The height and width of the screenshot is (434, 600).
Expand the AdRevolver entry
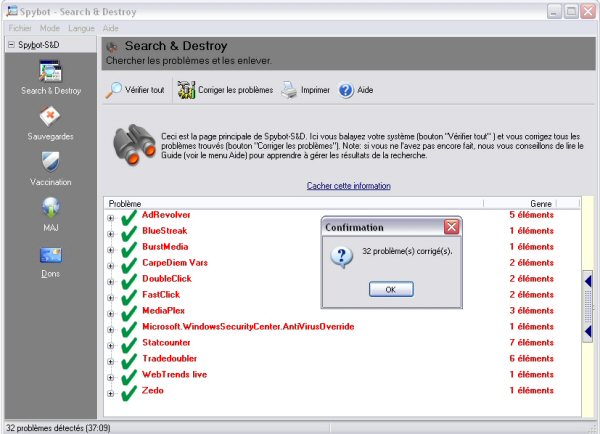pyautogui.click(x=111, y=218)
